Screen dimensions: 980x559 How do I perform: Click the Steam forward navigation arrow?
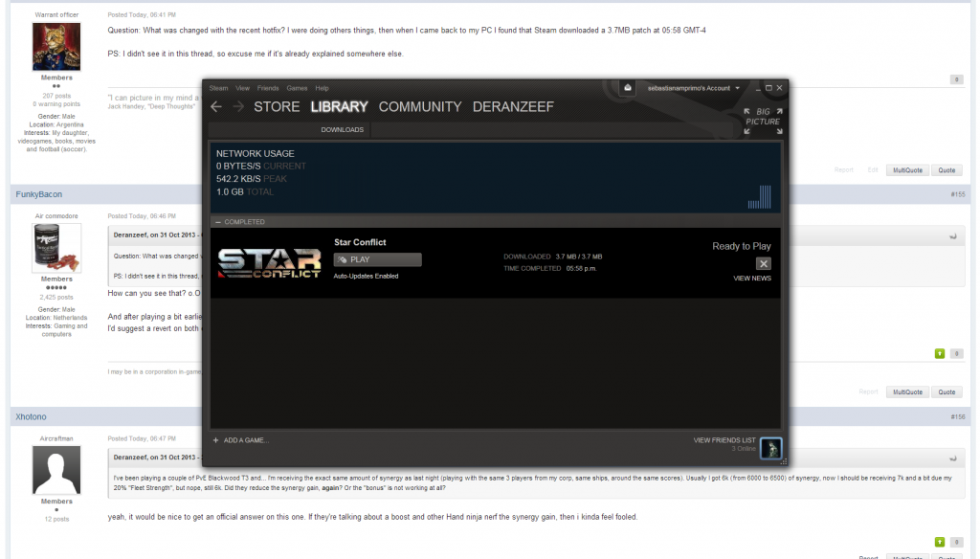pos(237,107)
